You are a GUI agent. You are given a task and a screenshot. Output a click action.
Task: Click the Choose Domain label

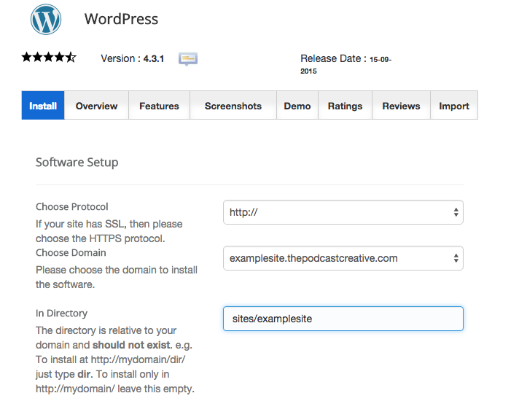[x=71, y=253]
